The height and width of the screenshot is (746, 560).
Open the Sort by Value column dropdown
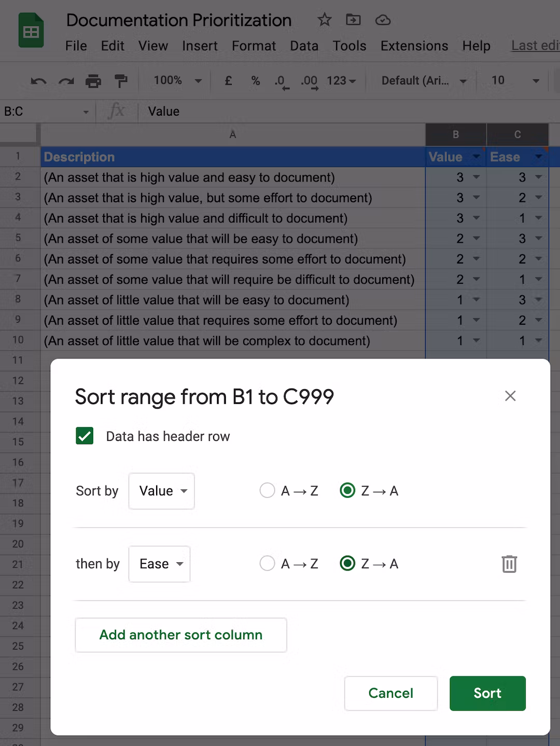pos(162,491)
